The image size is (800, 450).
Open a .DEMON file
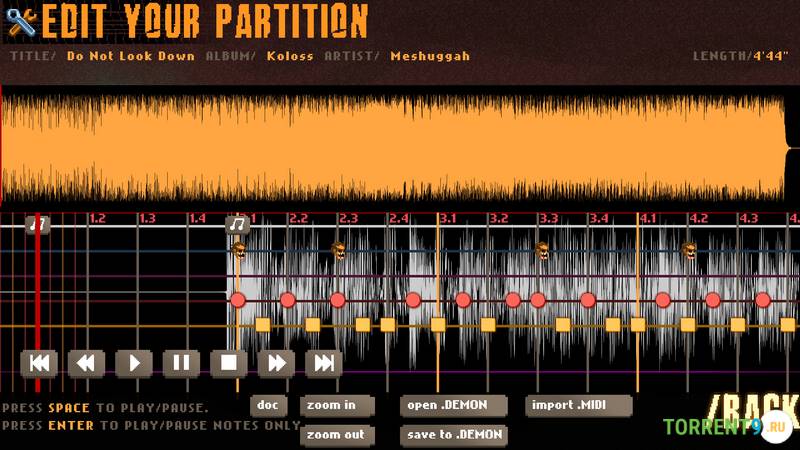click(x=453, y=405)
